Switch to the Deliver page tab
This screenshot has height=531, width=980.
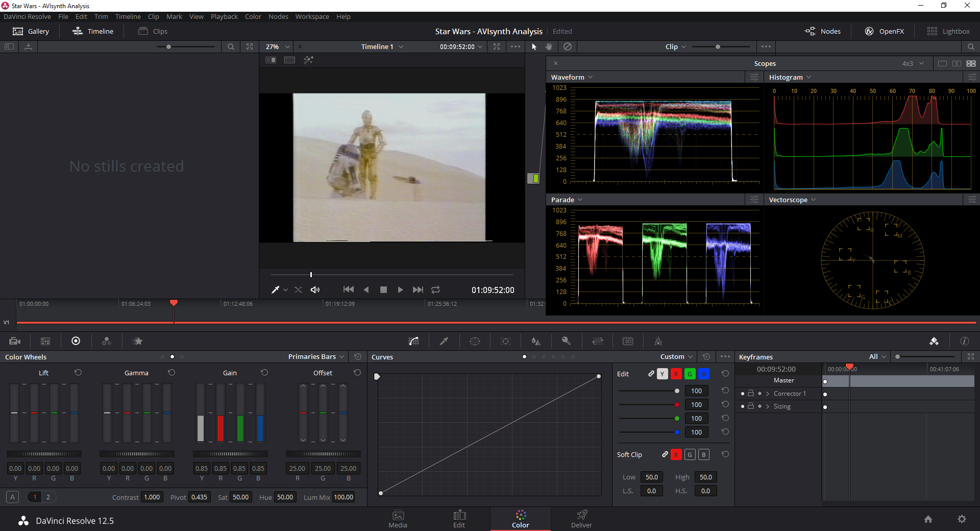point(581,519)
